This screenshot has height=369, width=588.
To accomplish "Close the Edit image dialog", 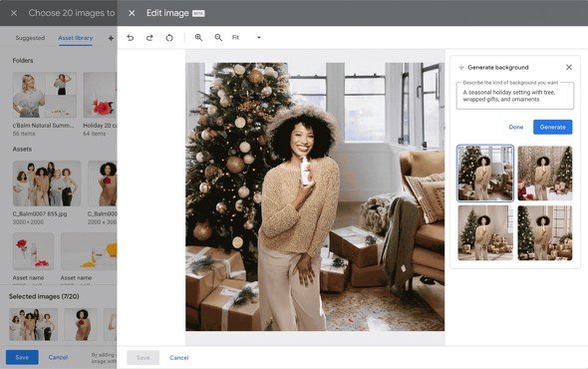I will (x=132, y=13).
